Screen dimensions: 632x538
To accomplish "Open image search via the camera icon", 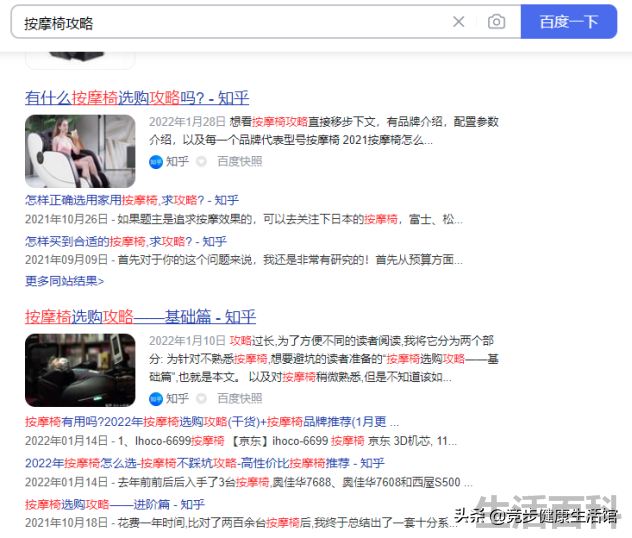I will (x=496, y=22).
